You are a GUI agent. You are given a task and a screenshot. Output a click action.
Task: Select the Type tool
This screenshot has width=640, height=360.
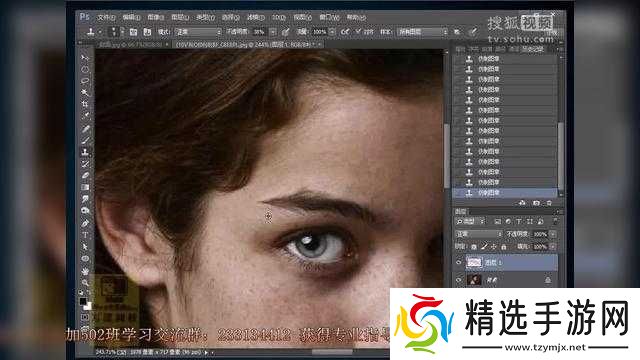(85, 235)
